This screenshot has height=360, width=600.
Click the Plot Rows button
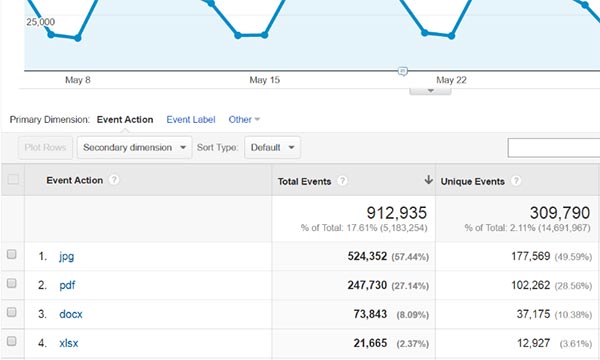click(45, 147)
